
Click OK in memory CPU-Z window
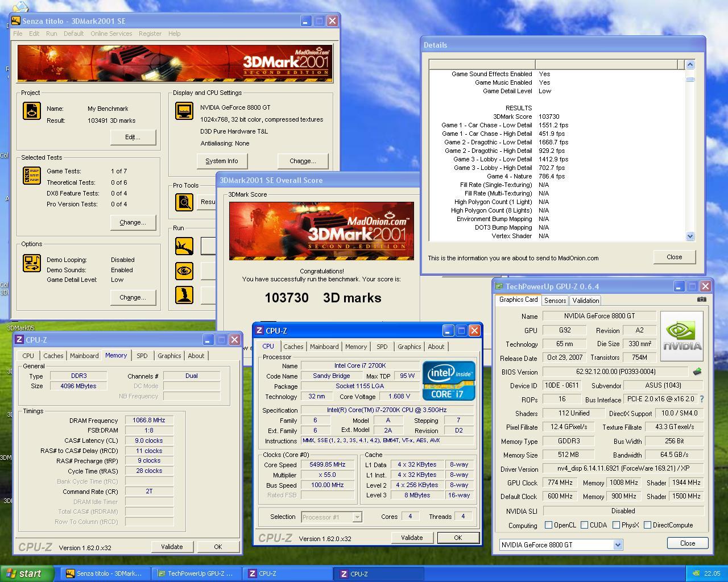click(218, 547)
